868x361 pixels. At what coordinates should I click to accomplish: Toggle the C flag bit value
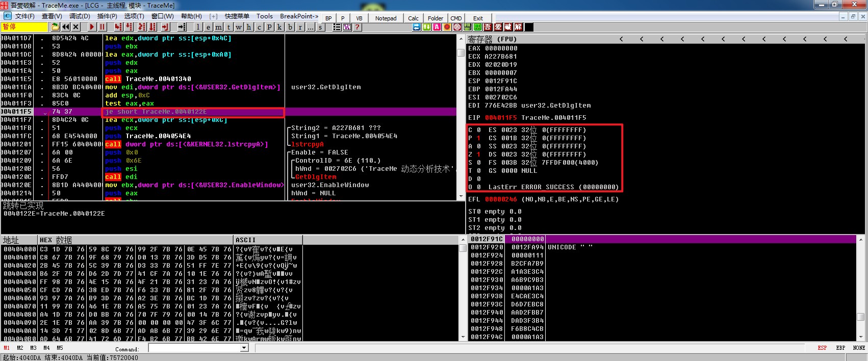[478, 130]
